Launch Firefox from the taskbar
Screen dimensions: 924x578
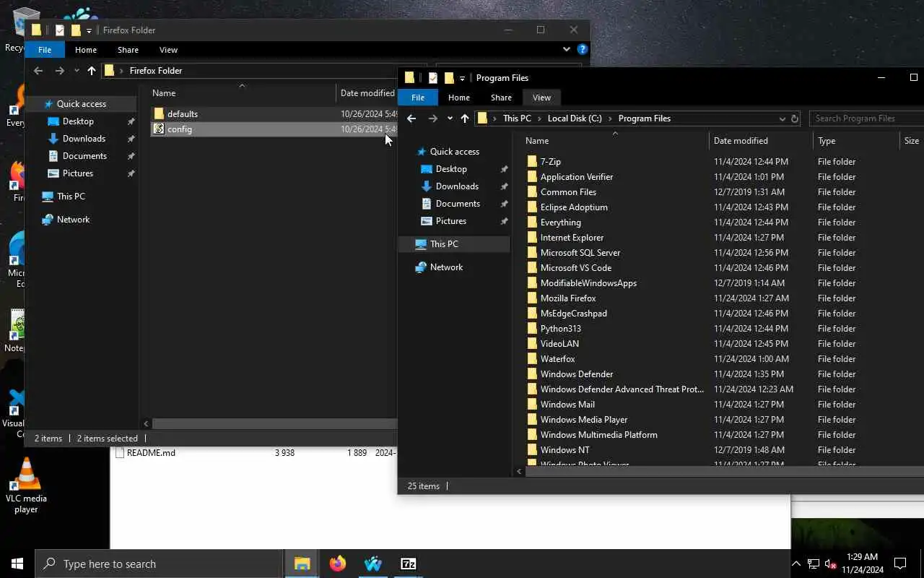[x=337, y=564]
